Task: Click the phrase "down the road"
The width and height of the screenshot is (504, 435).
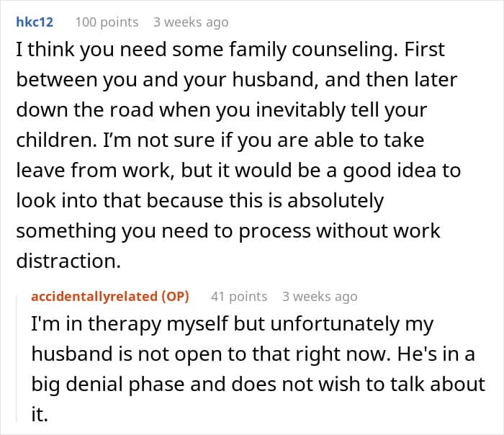Action: 78,111
